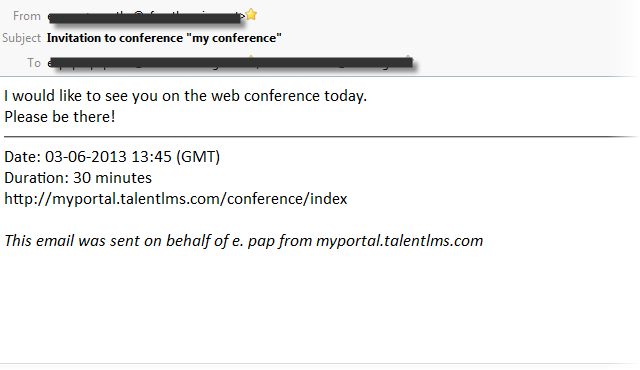Click the quoted "my conference" in subject
640x370 pixels.
pyautogui.click(x=234, y=38)
